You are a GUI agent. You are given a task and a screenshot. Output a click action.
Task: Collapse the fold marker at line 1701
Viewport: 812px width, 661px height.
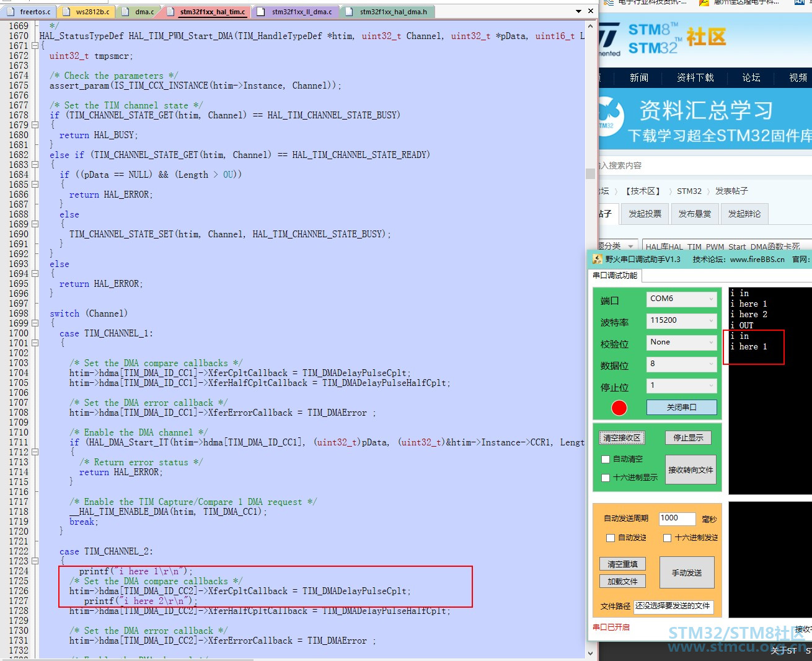(x=35, y=343)
